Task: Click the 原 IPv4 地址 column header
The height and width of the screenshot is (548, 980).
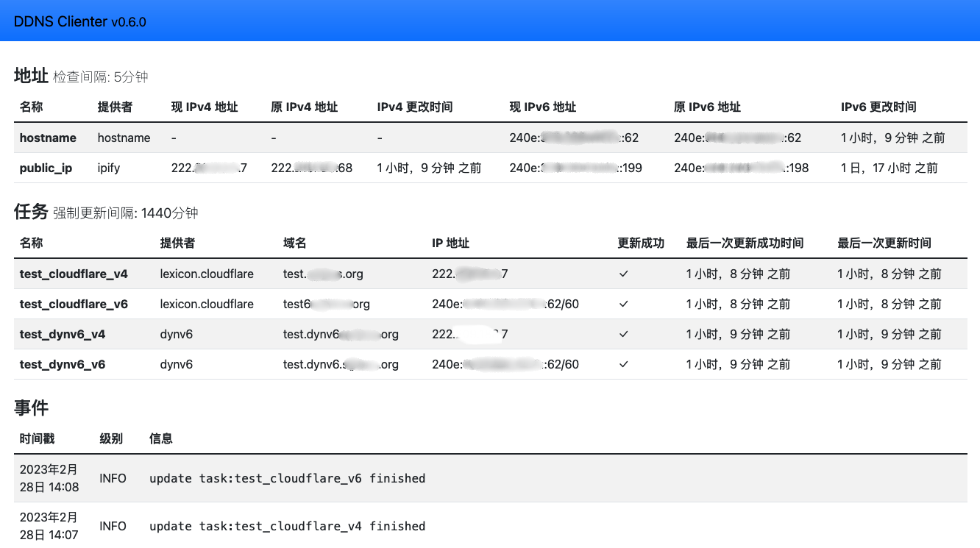Action: coord(305,107)
